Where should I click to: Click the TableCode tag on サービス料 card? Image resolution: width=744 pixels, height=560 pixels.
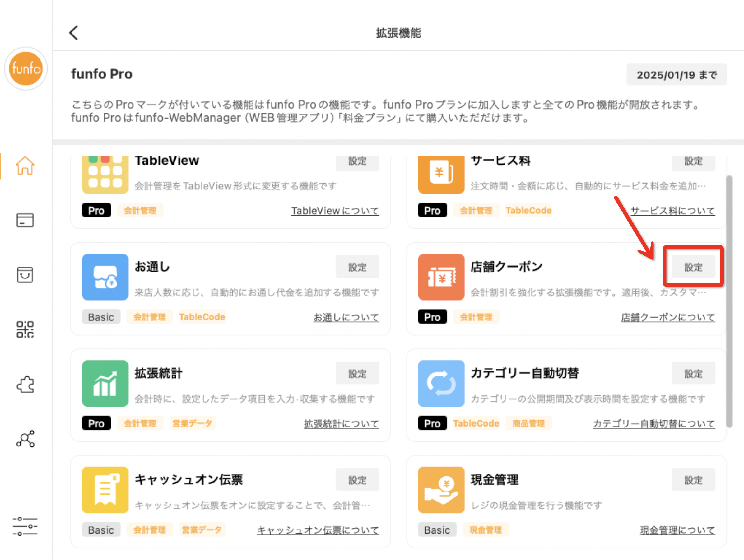[x=528, y=211]
